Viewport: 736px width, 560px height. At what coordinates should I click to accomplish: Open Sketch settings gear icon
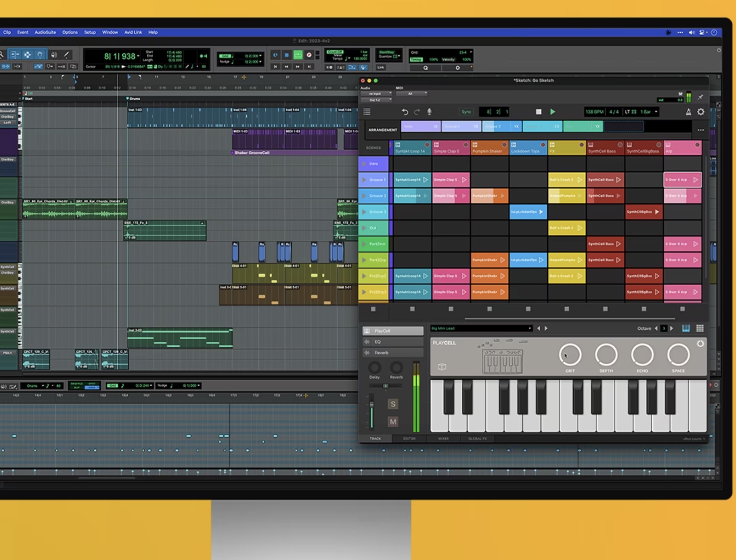click(701, 112)
